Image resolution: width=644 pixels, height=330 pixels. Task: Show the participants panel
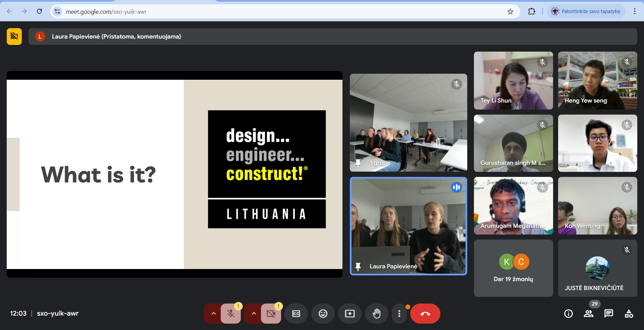589,314
